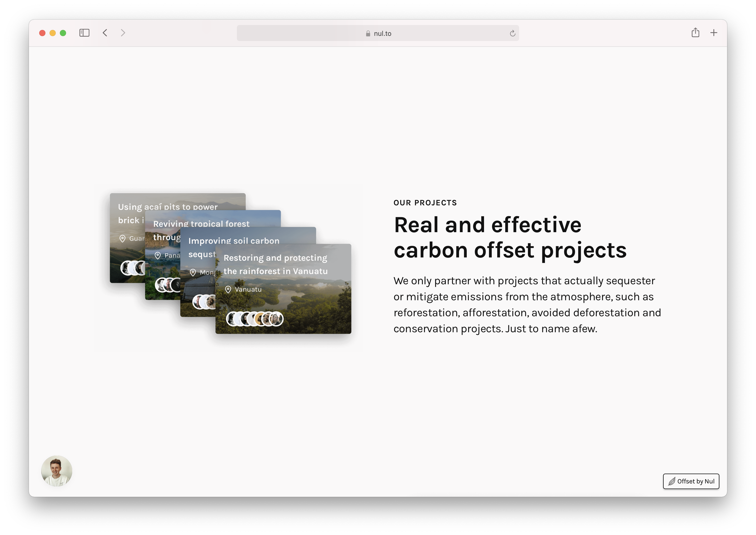Click the Vanuatu location pin icon
The width and height of the screenshot is (756, 535).
(228, 290)
